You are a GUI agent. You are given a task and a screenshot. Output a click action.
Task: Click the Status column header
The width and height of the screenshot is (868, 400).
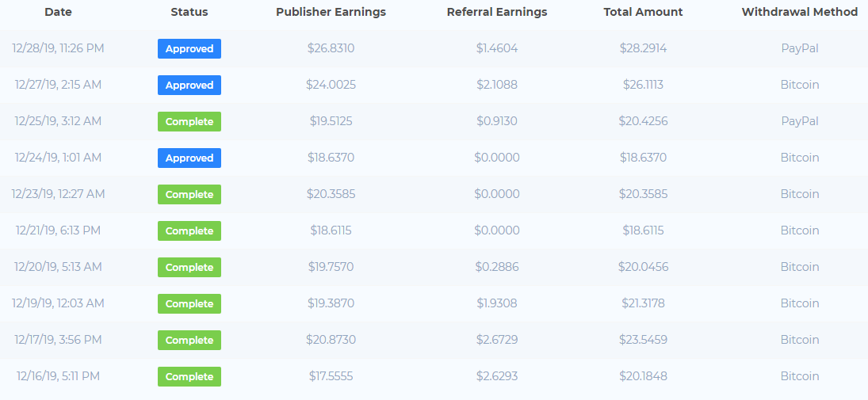tap(189, 12)
